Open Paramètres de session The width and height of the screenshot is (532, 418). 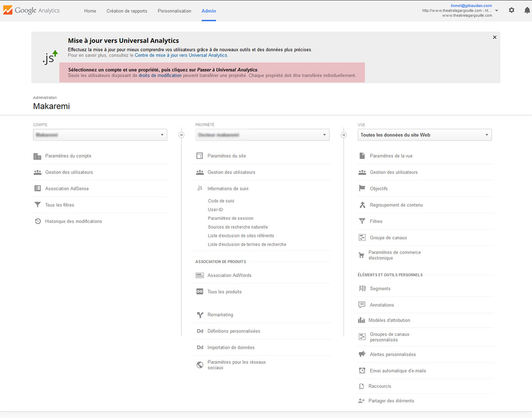(x=231, y=218)
